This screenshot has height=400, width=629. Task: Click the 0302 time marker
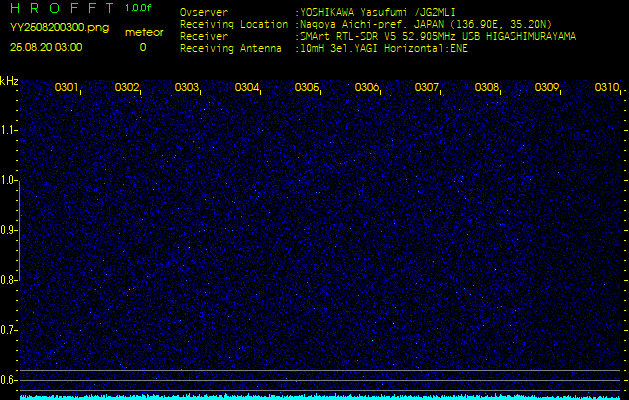[126, 87]
